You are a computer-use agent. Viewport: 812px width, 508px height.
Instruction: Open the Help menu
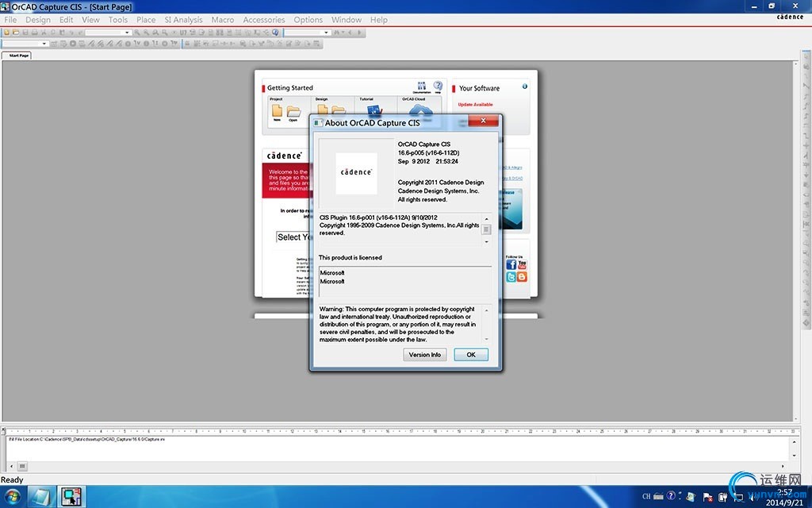point(378,20)
